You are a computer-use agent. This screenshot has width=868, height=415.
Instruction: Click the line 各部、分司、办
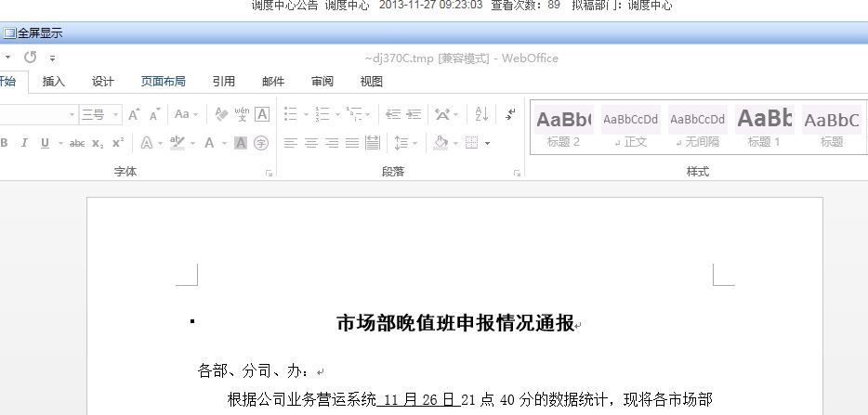coord(254,370)
